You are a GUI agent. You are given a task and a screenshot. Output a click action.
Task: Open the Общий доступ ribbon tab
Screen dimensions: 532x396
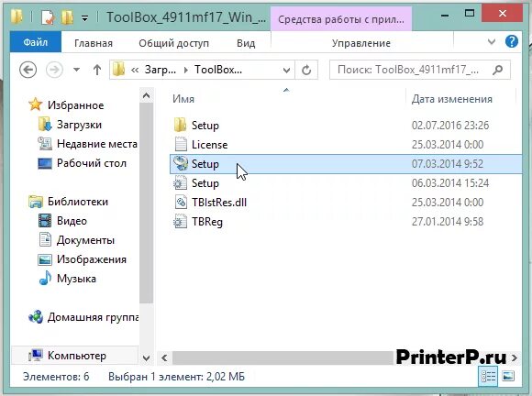pos(173,43)
